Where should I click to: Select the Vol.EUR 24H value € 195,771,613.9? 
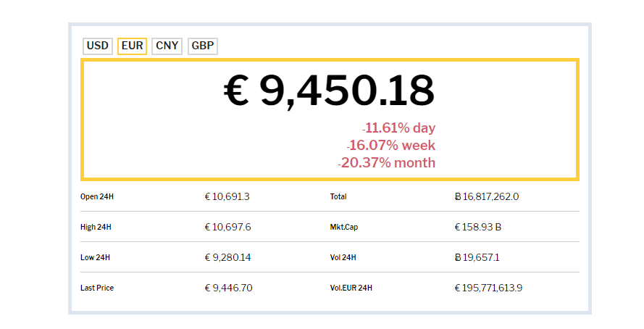click(488, 288)
